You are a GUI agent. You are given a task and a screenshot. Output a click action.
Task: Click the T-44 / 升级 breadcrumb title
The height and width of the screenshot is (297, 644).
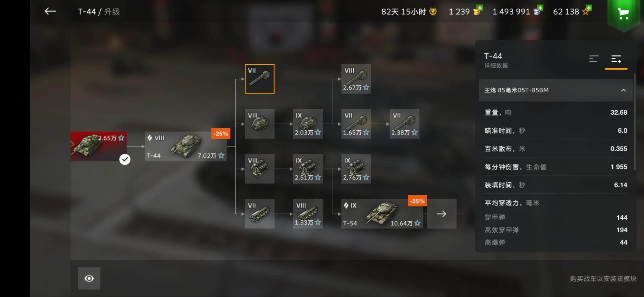click(99, 12)
